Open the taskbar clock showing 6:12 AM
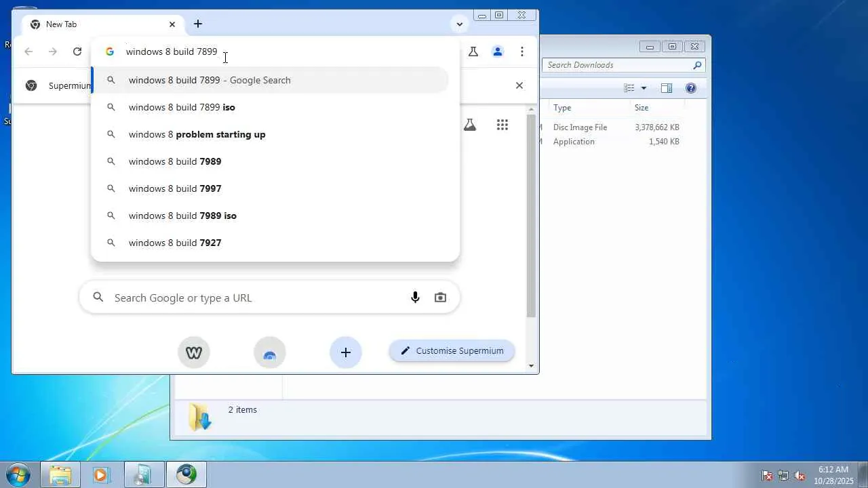 coord(833,474)
